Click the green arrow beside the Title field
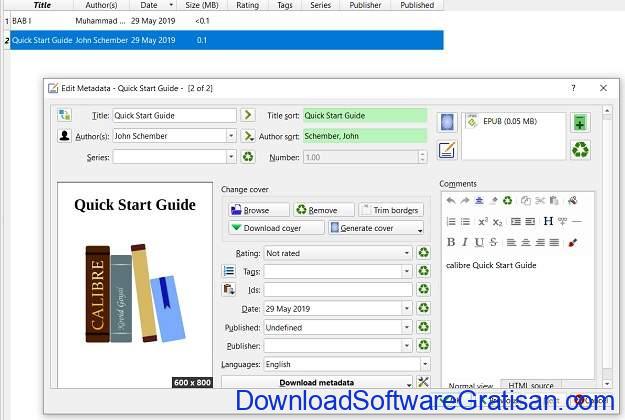Screen dimensions: 625x420 pyautogui.click(x=248, y=115)
